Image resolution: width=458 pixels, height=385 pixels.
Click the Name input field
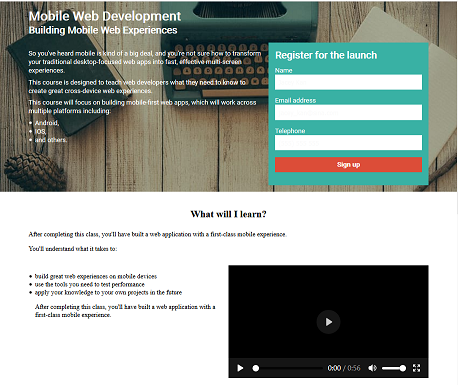pos(348,82)
